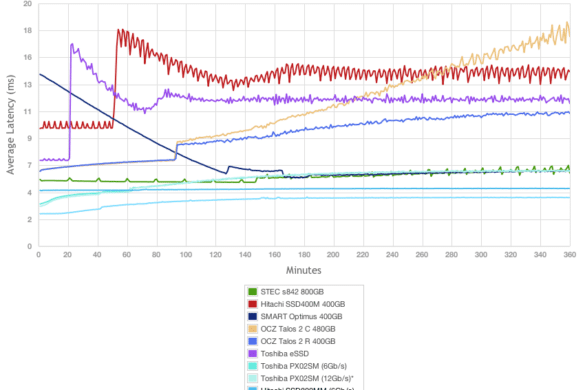Click the 11 tick on the latency axis
The image size is (585, 390).
(x=28, y=112)
